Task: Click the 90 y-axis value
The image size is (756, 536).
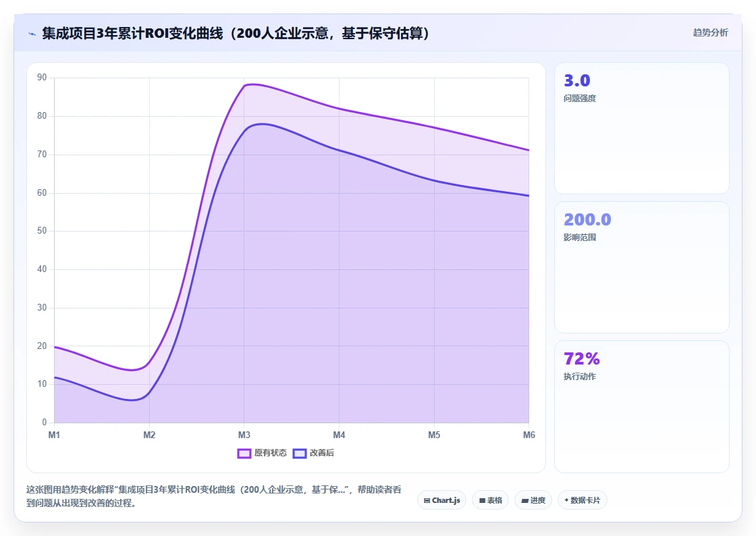Action: point(42,78)
